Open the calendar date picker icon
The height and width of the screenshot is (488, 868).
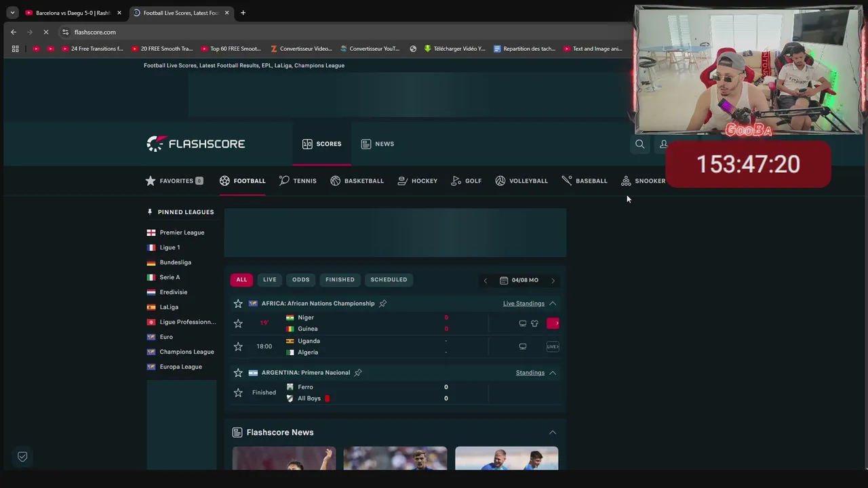coord(504,280)
